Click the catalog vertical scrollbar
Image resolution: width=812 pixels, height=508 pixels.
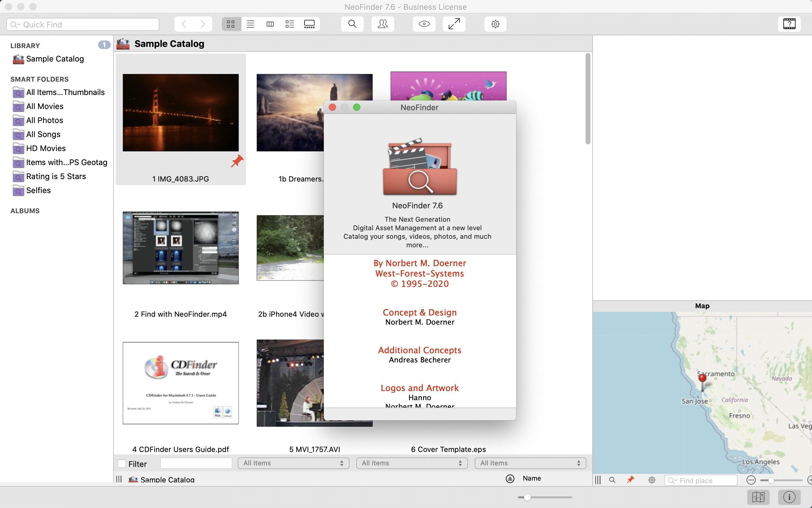pos(588,99)
